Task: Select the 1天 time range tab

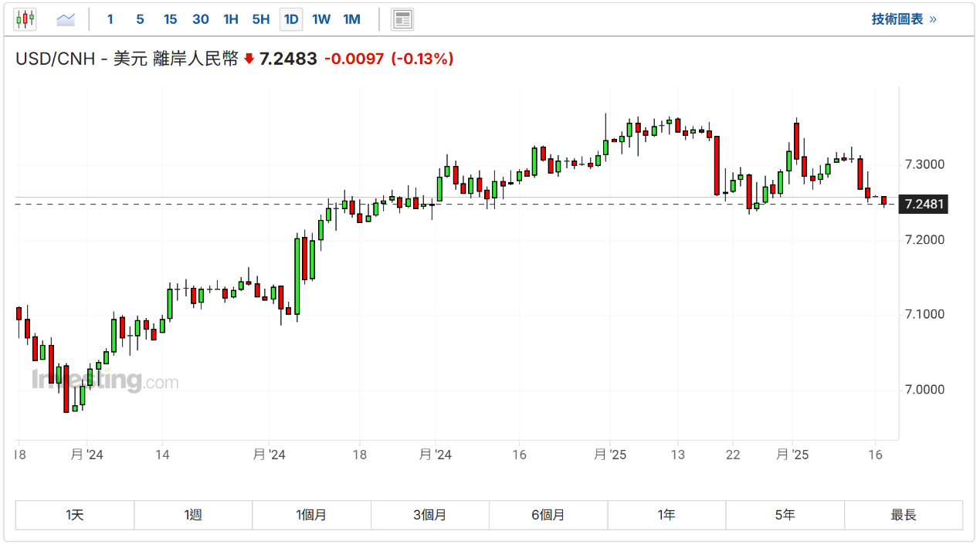Action: 75,515
